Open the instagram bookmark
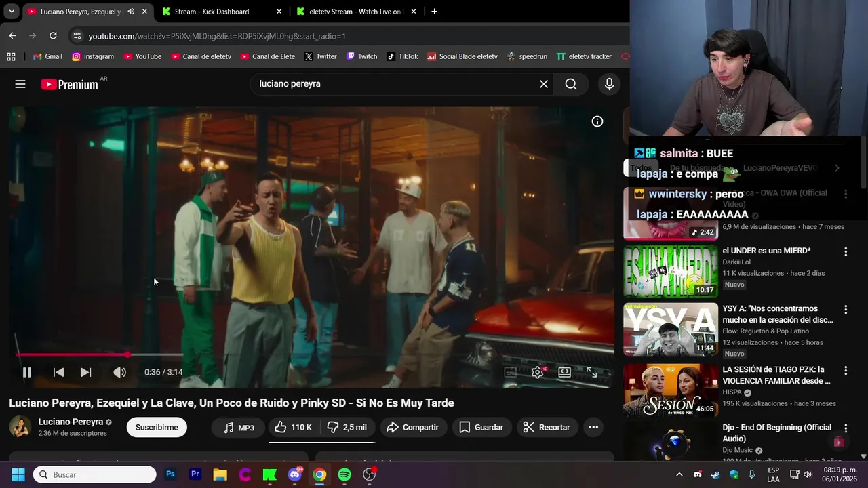The width and height of the screenshot is (868, 488). point(93,56)
